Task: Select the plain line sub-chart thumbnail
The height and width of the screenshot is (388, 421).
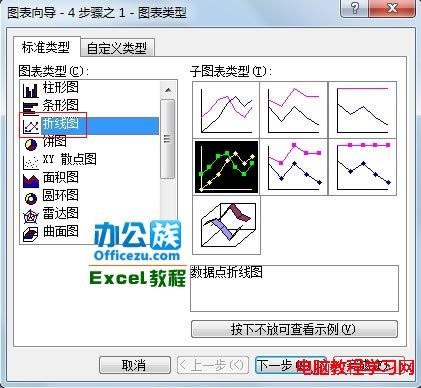Action: pos(226,110)
